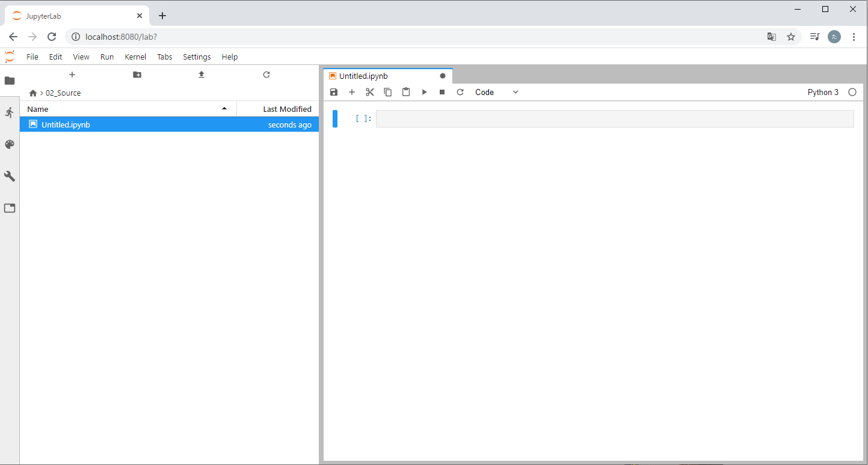
Task: Click the Save notebook icon
Action: point(334,92)
